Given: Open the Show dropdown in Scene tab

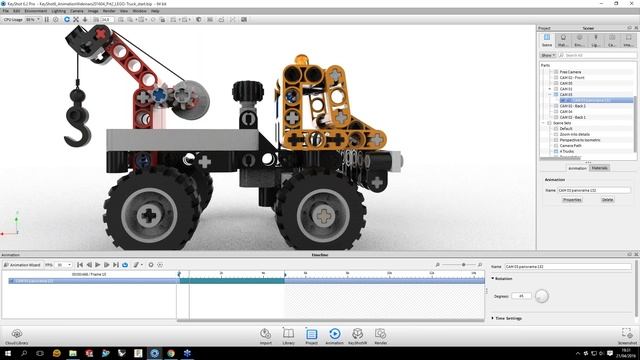Looking at the screenshot, I should click(x=548, y=55).
